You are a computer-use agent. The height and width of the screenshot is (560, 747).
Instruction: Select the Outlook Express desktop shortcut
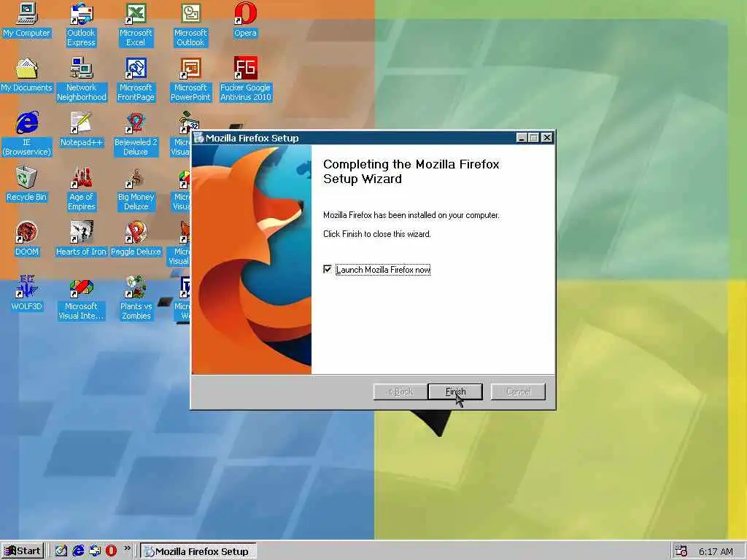(x=81, y=24)
